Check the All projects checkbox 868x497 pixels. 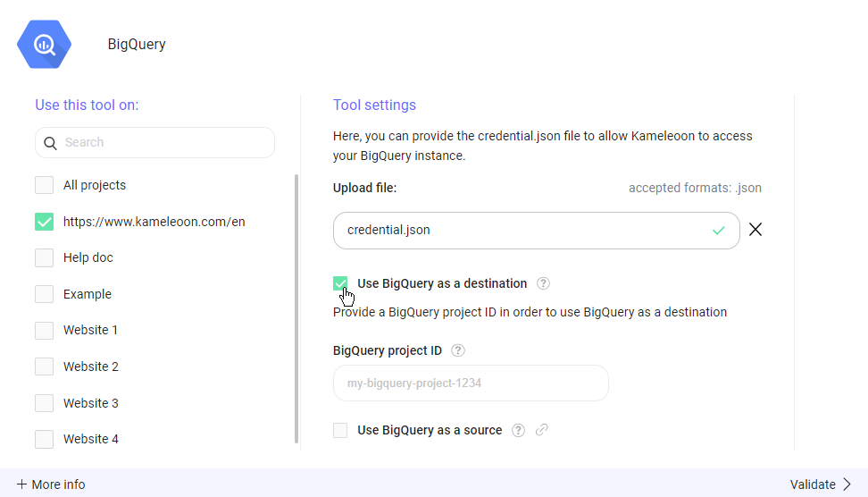[x=44, y=185]
